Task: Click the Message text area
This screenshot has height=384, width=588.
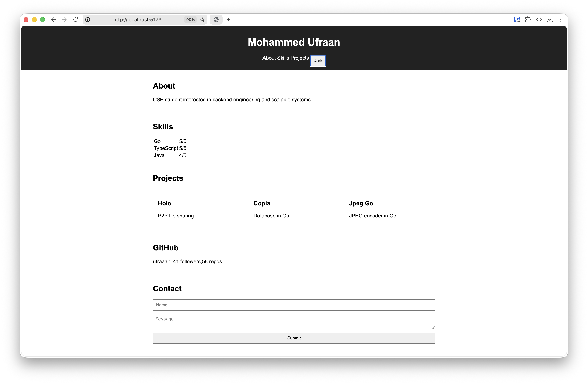Action: [x=294, y=321]
